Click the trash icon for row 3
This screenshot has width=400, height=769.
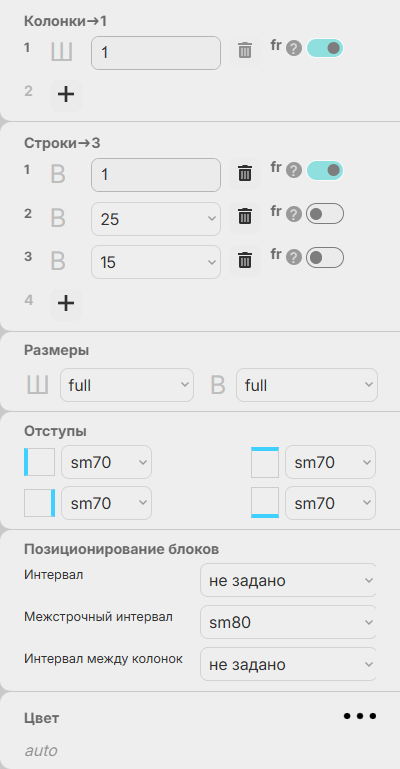point(245,260)
